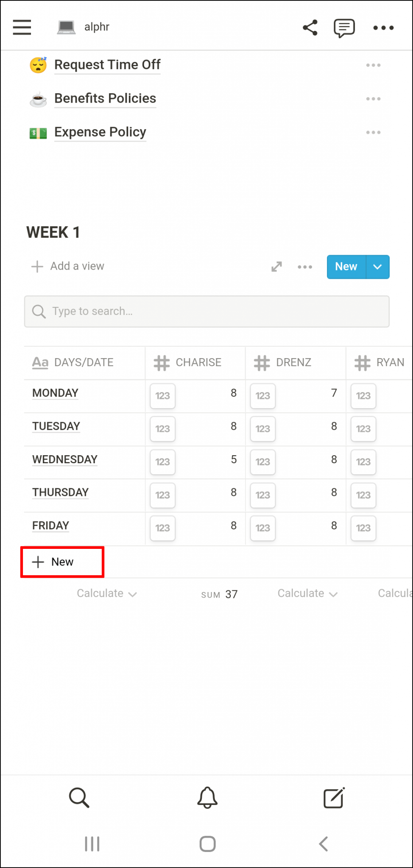This screenshot has height=868, width=413.
Task: Tap the search field above the table
Action: pos(207,312)
